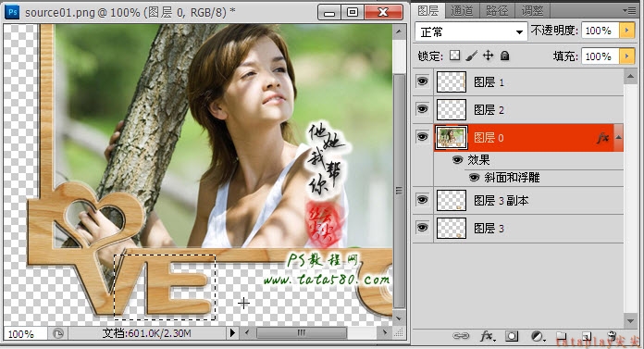644x349 pixels.
Task: Select the 图层 3 副本 thumbnail
Action: 451,201
